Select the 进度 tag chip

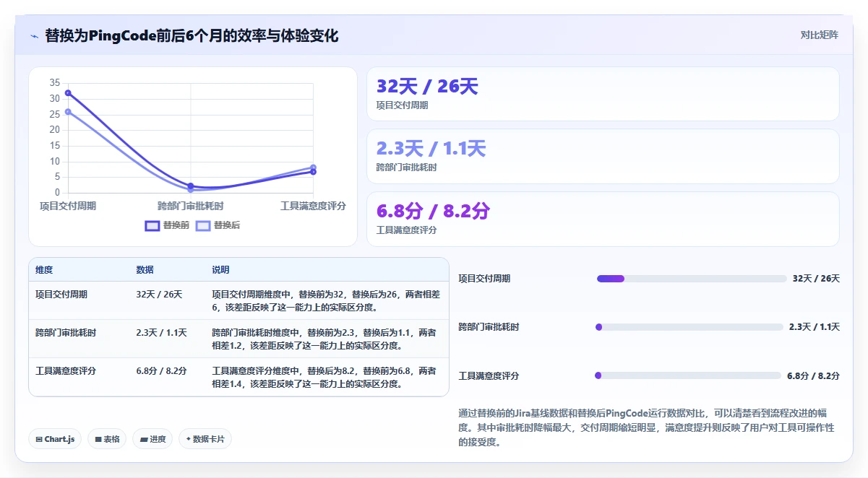(x=152, y=439)
